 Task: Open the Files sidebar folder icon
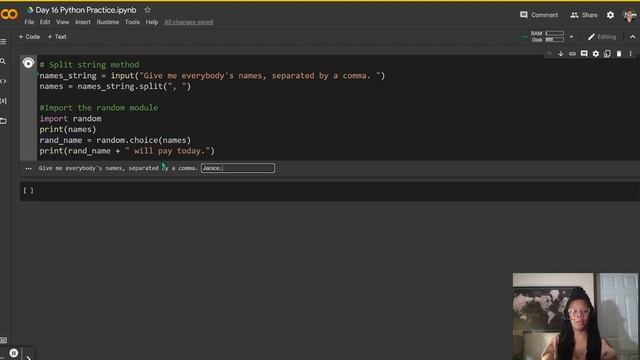click(x=3, y=121)
